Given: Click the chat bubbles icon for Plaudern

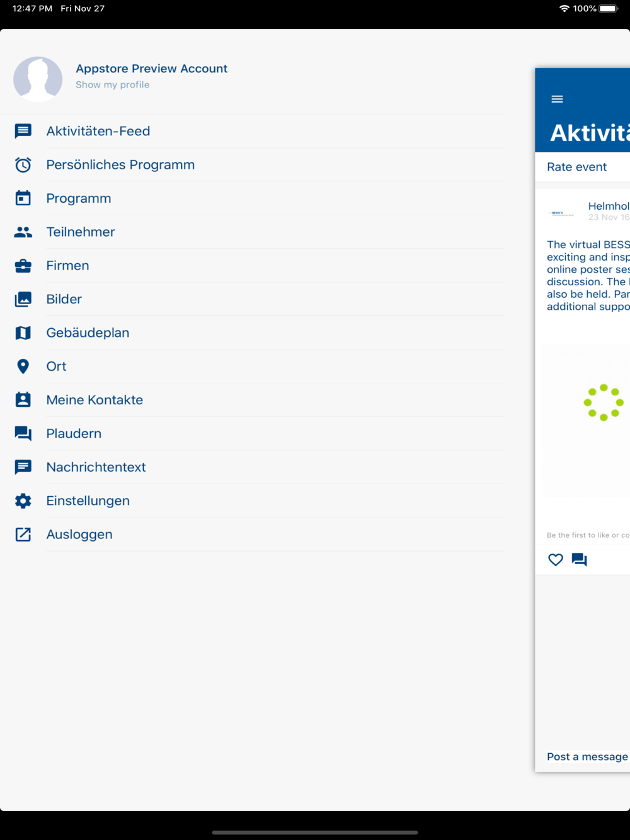Looking at the screenshot, I should [x=23, y=434].
